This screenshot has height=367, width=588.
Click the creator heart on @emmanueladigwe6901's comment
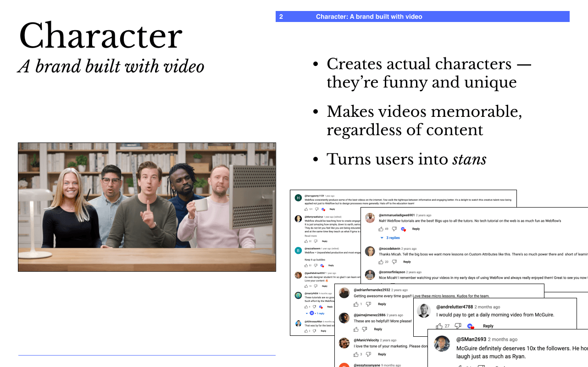404,229
